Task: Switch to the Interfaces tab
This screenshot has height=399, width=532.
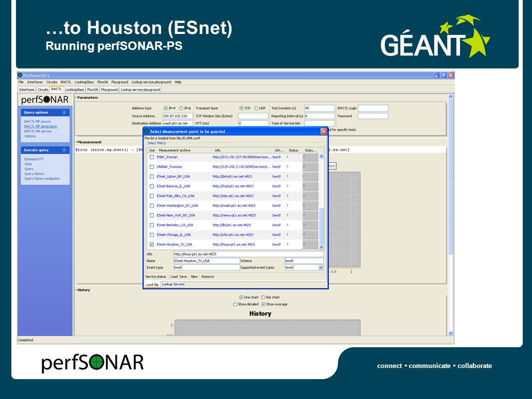Action: coord(27,90)
